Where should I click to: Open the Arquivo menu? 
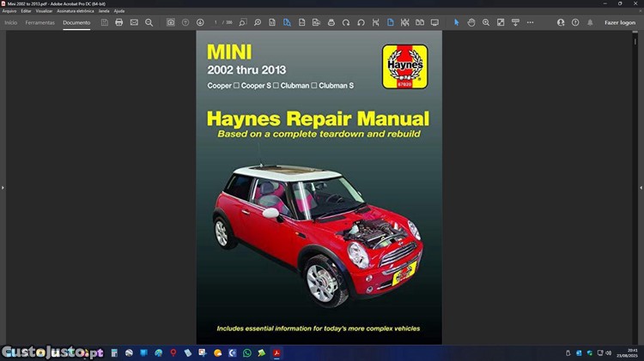pyautogui.click(x=9, y=11)
